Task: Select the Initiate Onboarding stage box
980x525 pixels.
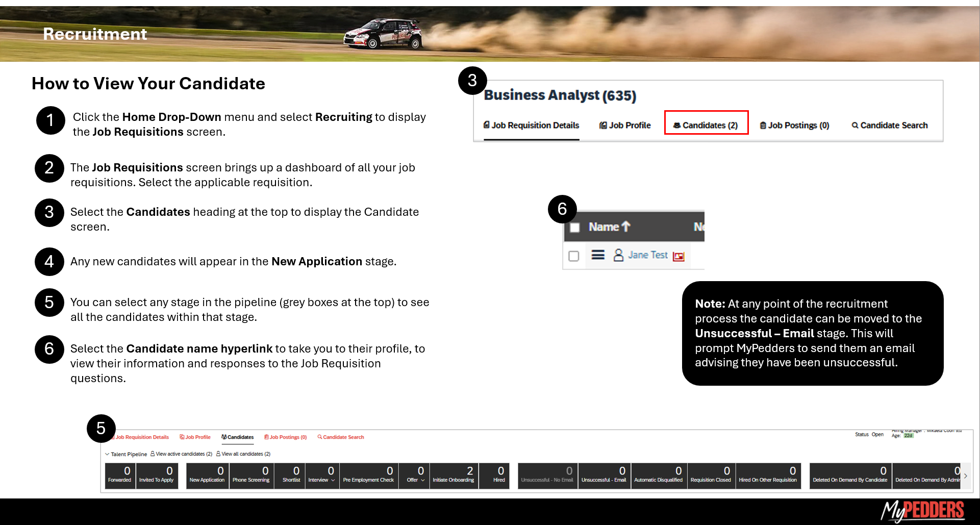Action: point(454,476)
